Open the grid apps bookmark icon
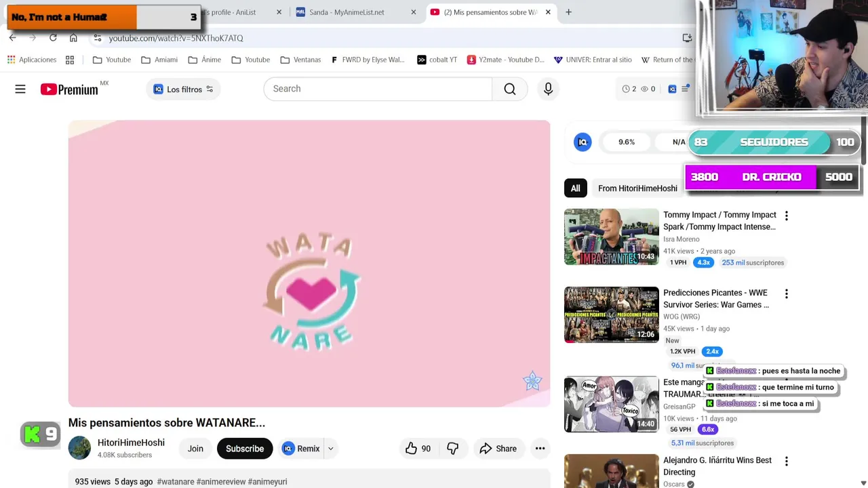 (70, 60)
